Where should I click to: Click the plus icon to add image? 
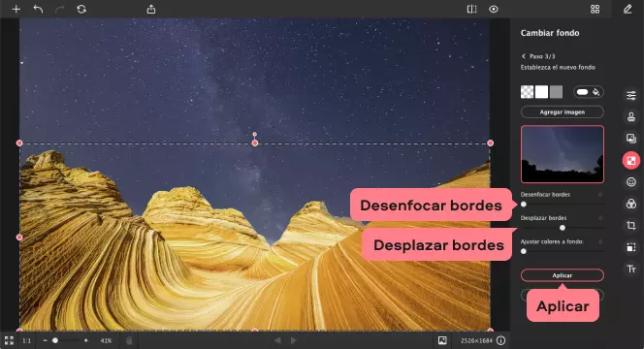16,9
